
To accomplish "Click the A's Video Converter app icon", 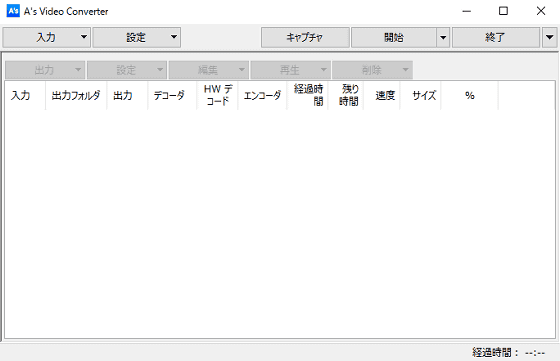I will 13,11.
